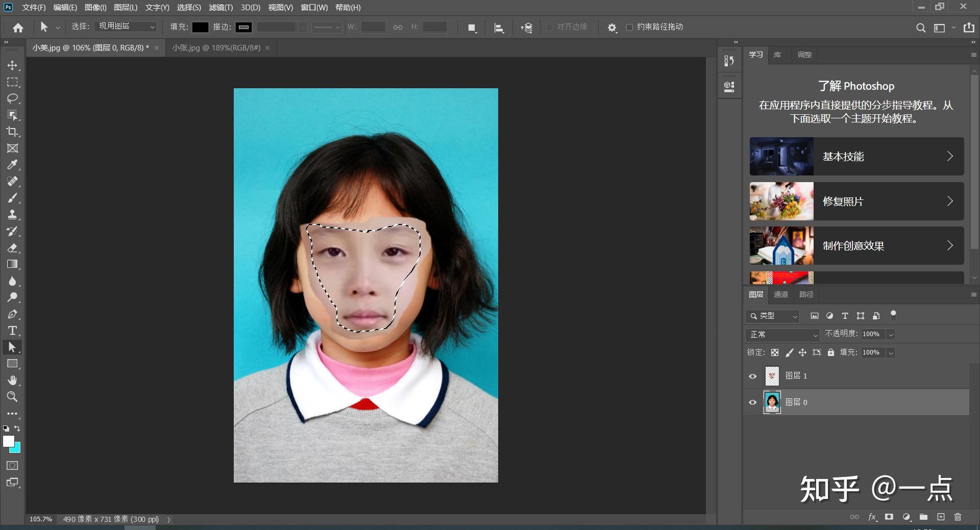Select the History Brush tool
This screenshot has height=530, width=980.
coord(12,231)
